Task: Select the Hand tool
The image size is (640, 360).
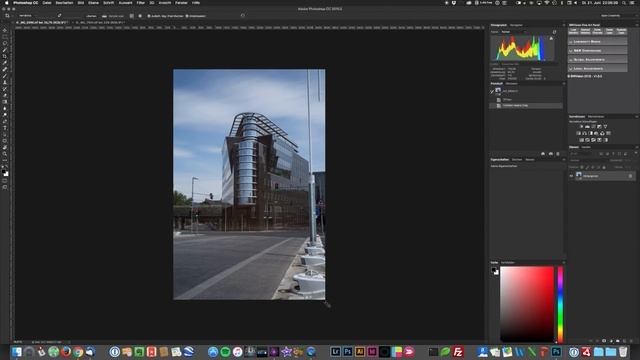Action: (5, 147)
